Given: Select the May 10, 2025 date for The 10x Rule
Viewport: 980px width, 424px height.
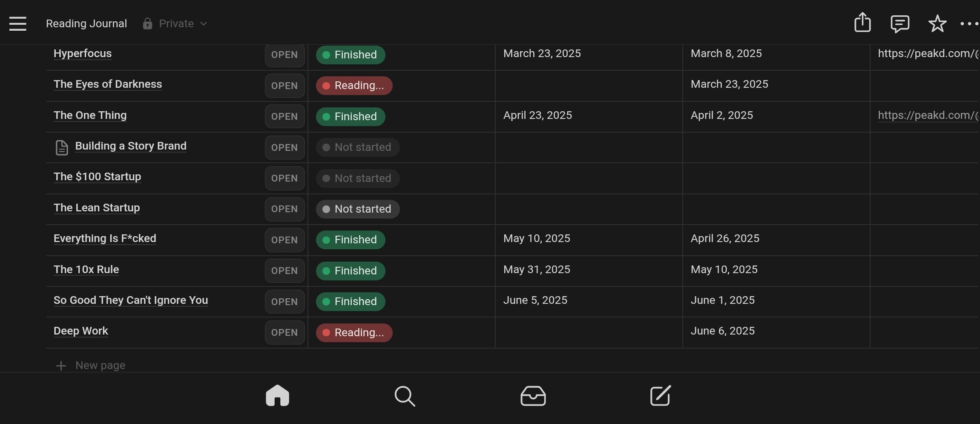Looking at the screenshot, I should tap(724, 269).
